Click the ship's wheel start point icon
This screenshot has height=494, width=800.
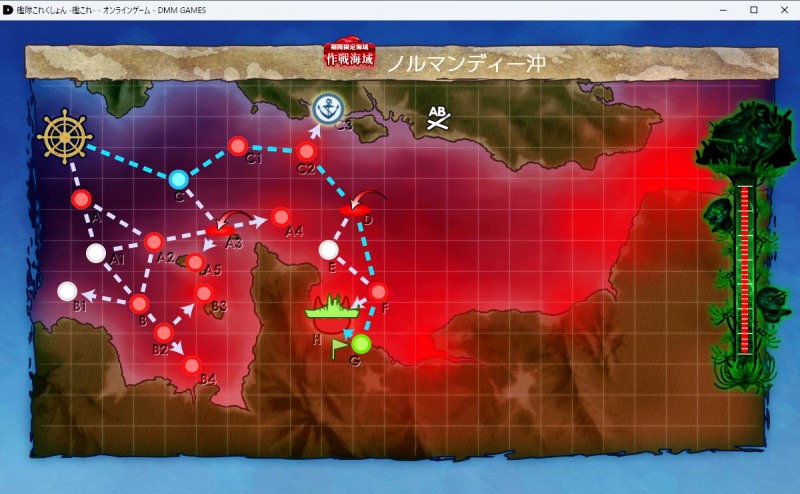pos(65,136)
